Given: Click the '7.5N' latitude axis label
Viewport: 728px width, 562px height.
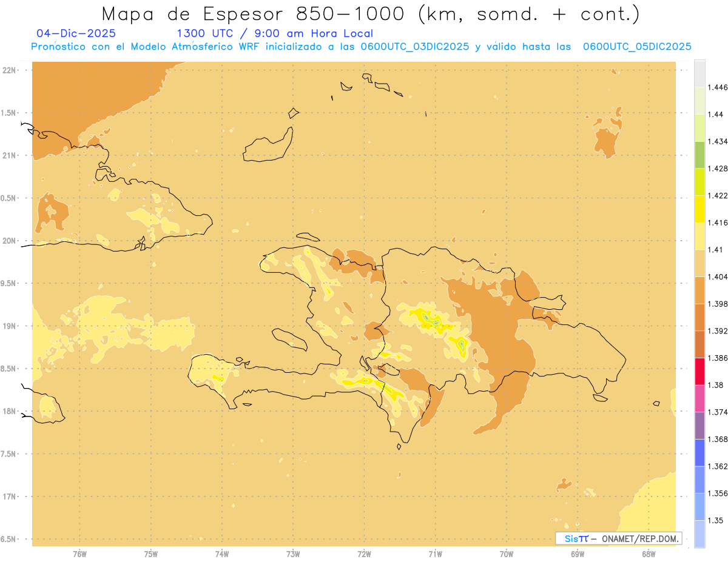Looking at the screenshot, I should tap(9, 454).
